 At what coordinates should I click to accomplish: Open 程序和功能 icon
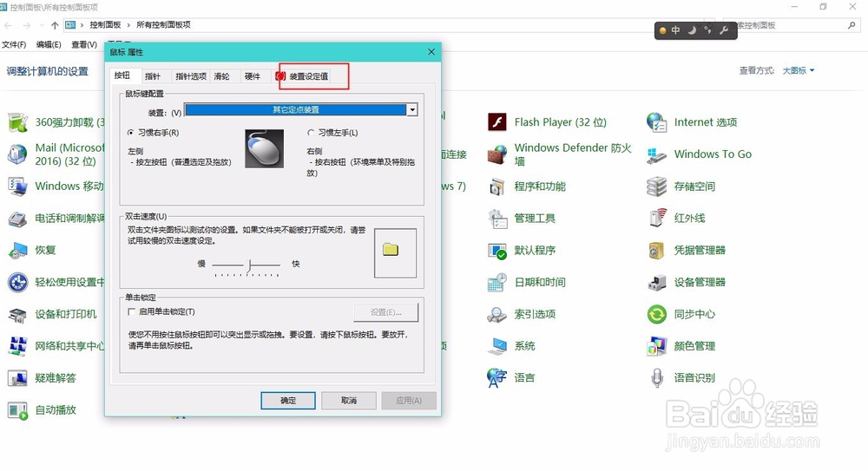(x=497, y=186)
